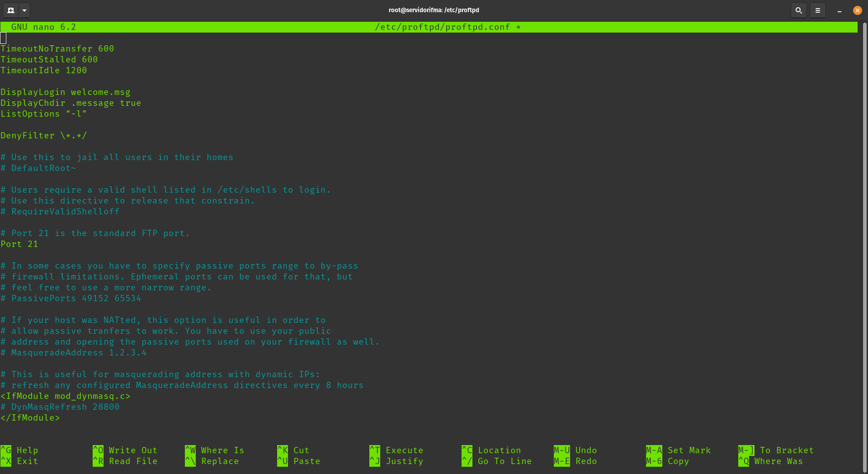
Task: Select the Write Out shortcut
Action: click(126, 450)
